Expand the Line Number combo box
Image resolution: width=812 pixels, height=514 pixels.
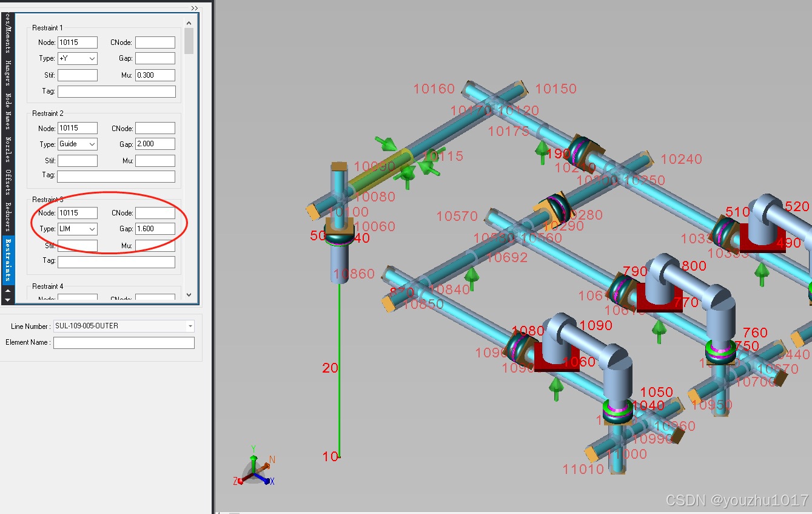coord(190,326)
